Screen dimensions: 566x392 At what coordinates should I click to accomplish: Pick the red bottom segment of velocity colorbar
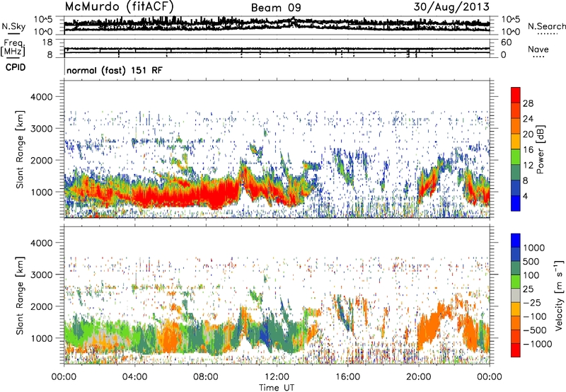[516, 350]
